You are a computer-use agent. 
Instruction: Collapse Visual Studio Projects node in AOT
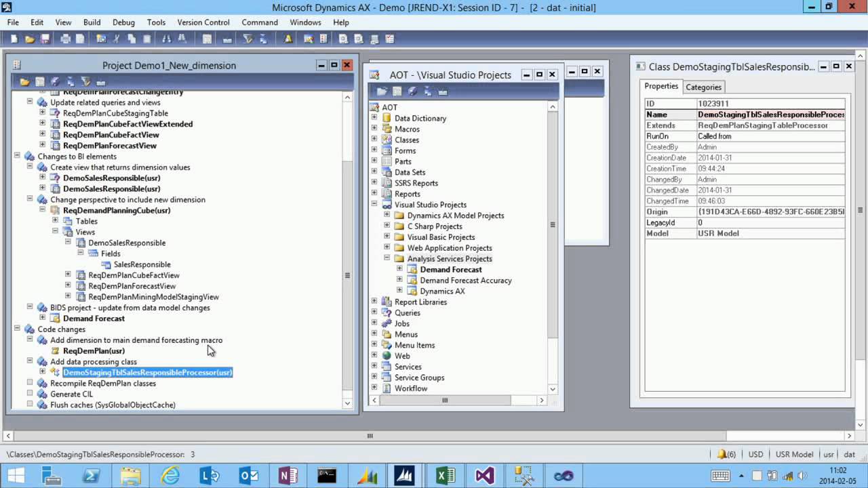pos(374,205)
